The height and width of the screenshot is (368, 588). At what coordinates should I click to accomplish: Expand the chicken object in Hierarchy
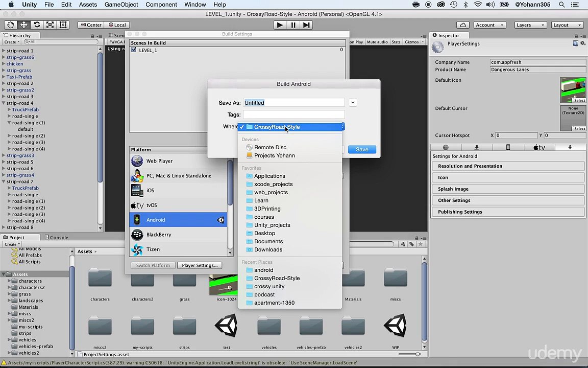coord(4,64)
